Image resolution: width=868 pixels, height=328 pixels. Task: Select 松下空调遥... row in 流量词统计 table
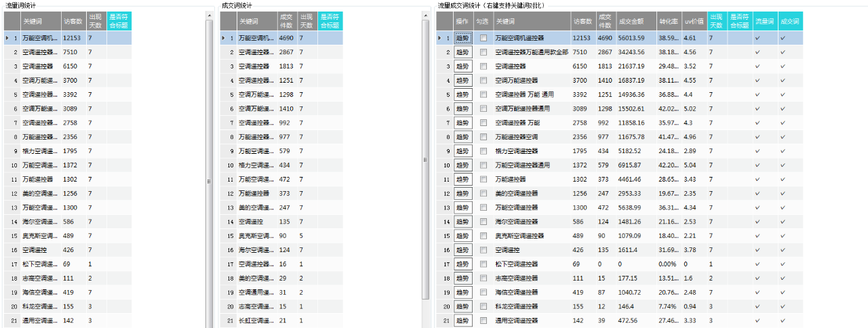coord(68,264)
